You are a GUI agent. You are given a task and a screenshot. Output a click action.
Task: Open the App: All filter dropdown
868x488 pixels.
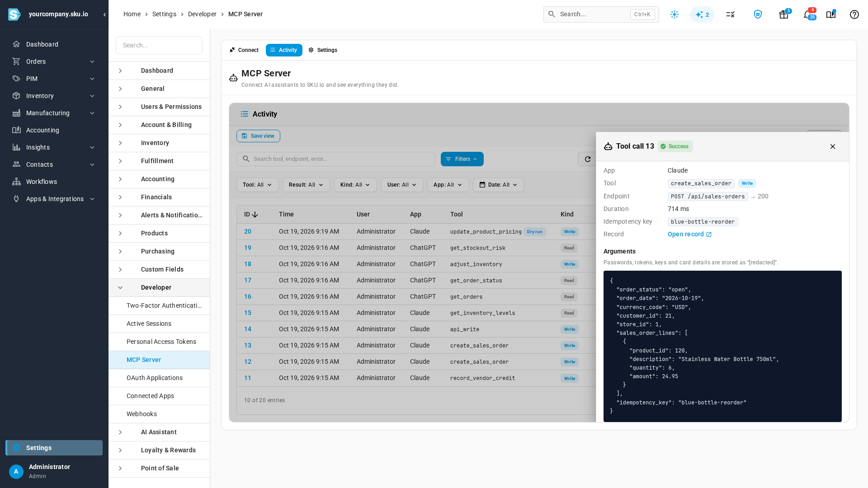click(x=448, y=185)
